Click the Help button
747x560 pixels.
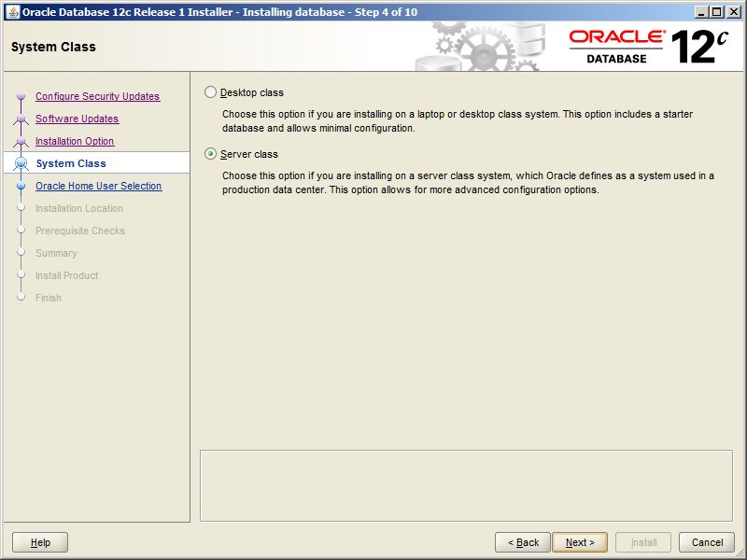(40, 542)
